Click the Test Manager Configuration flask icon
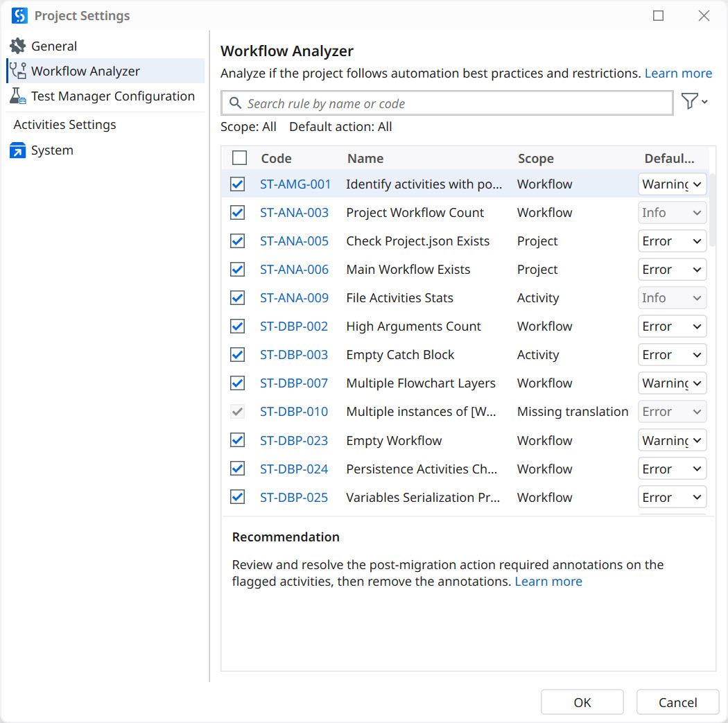Screen dimensions: 728x723 pyautogui.click(x=17, y=96)
